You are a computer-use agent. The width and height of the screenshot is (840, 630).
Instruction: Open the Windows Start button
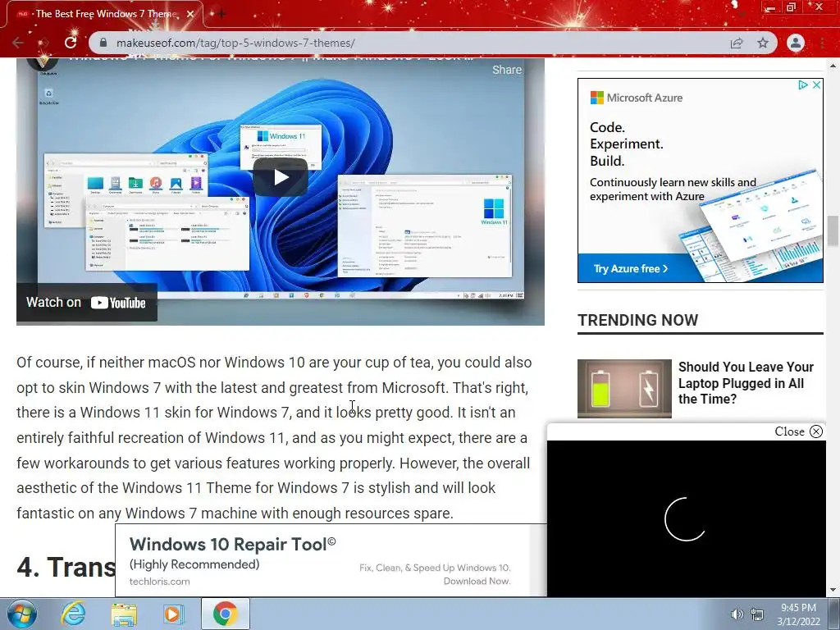22,614
